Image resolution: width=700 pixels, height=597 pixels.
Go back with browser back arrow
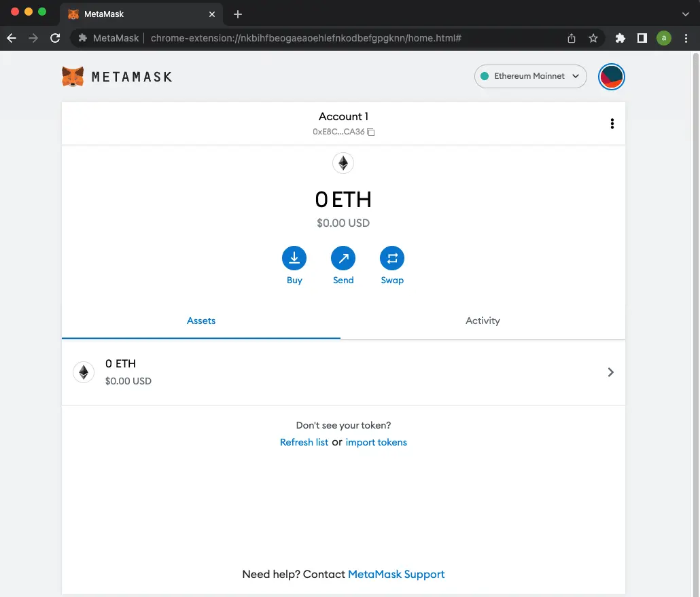pos(12,38)
